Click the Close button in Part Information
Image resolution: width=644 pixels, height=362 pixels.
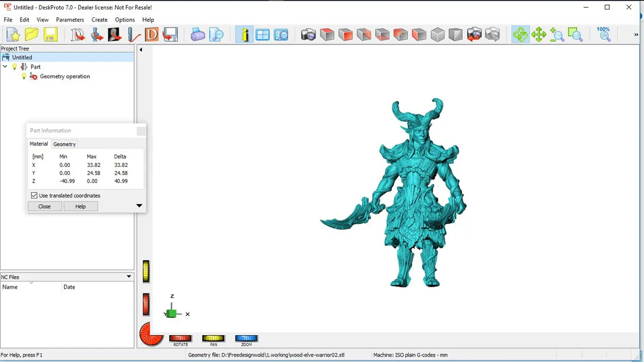(x=44, y=206)
